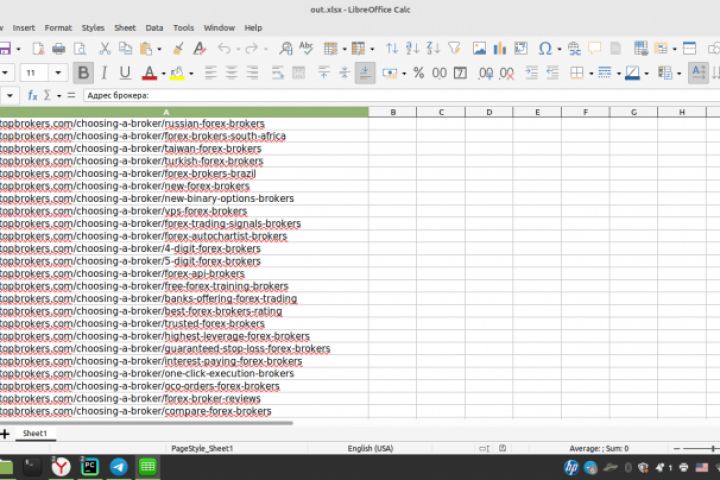This screenshot has width=720, height=480.
Task: Click Add Decimal Place icon
Action: point(486,73)
